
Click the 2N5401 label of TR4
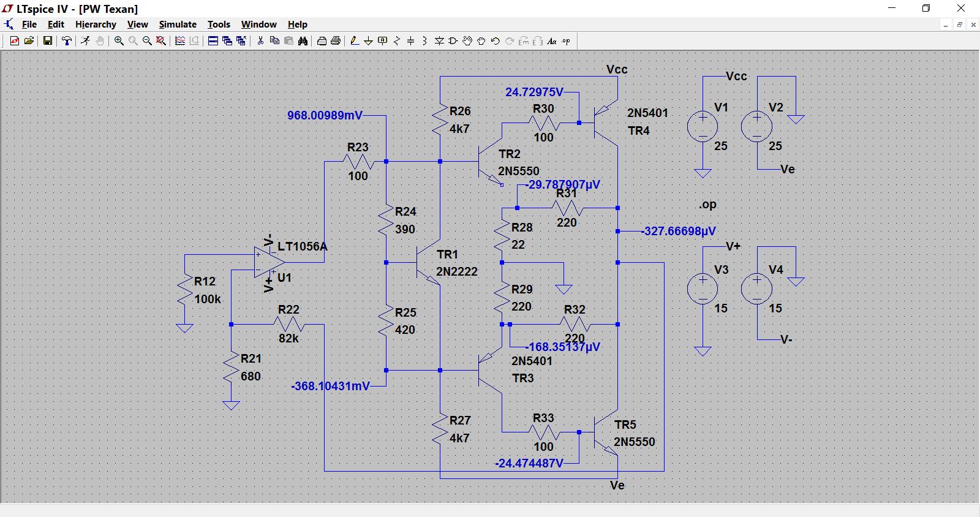point(647,113)
